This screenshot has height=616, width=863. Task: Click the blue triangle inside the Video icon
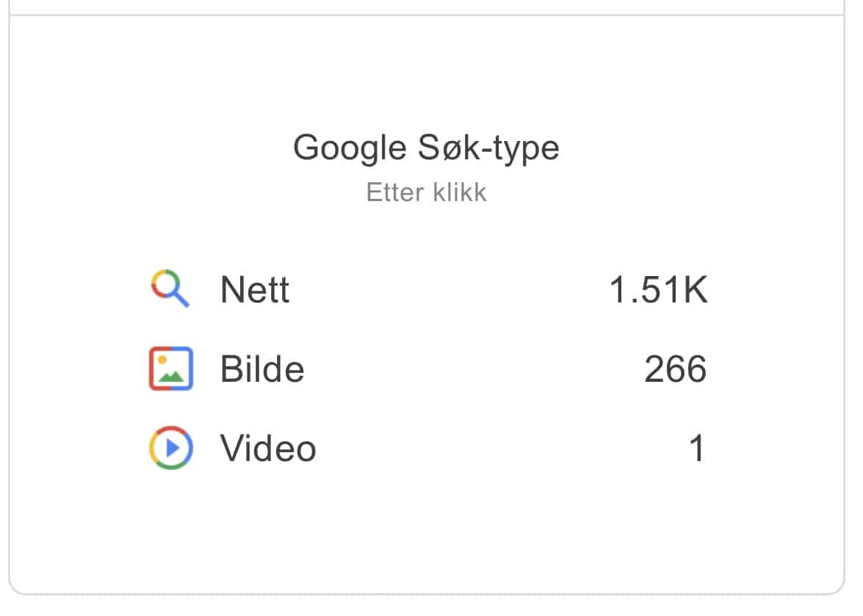(x=173, y=447)
